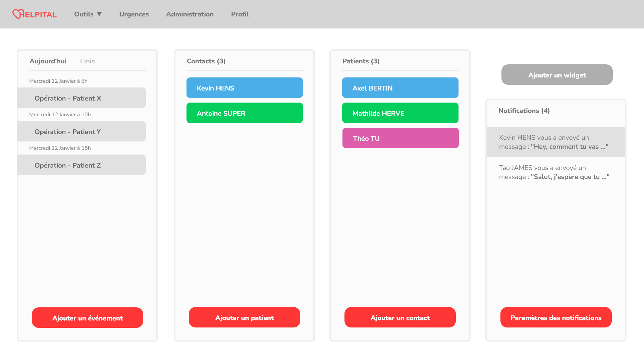Click Ajouter un événement button
This screenshot has height=362, width=644.
point(88,318)
